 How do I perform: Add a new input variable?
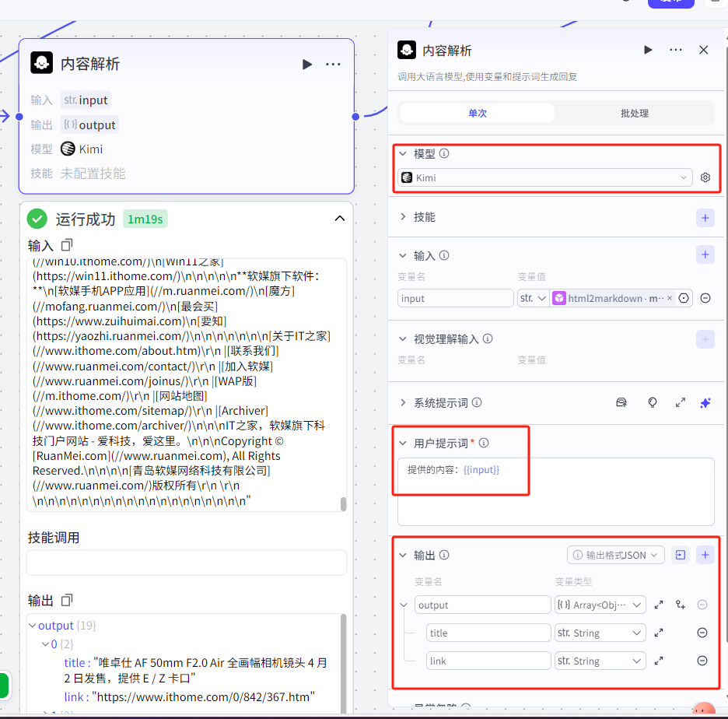coord(705,254)
